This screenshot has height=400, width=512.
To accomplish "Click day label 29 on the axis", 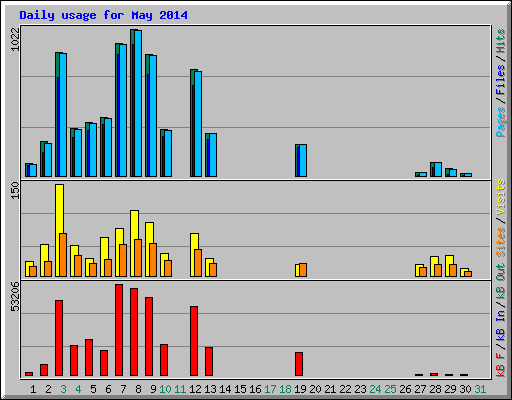I will click(450, 389).
